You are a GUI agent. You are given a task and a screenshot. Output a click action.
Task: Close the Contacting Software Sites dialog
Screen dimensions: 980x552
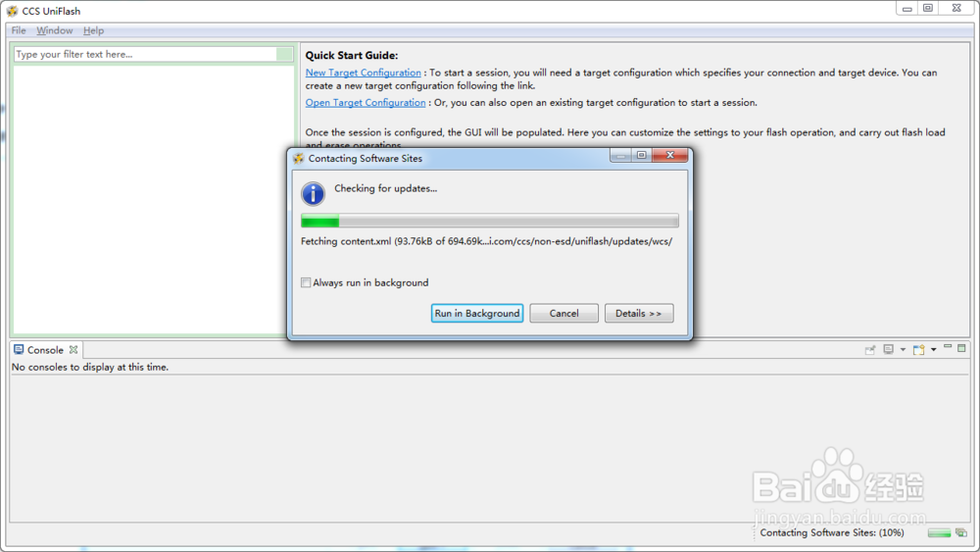pyautogui.click(x=670, y=155)
